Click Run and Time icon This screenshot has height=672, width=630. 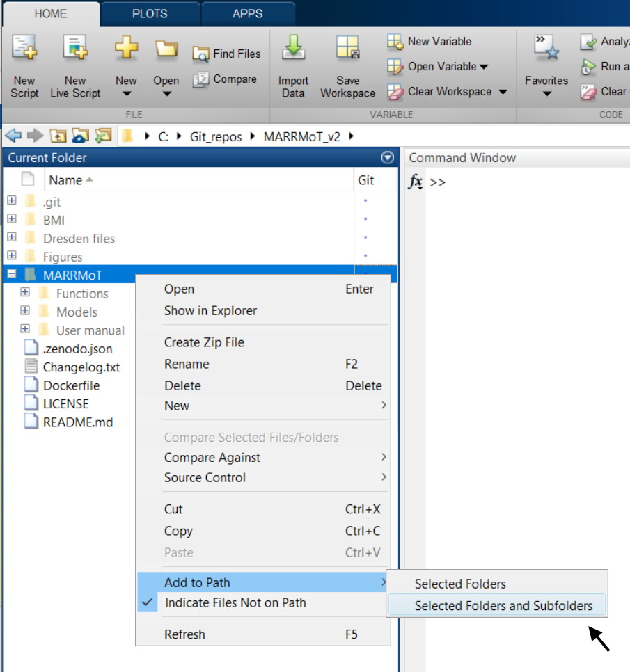pyautogui.click(x=588, y=67)
